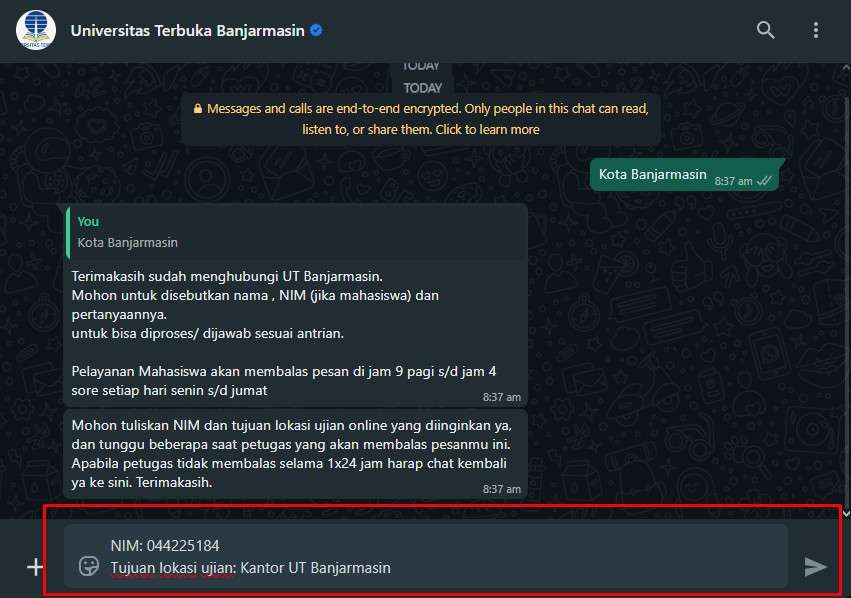This screenshot has width=851, height=598.
Task: Click the 'Mohon tuliskan NIM' message bubble
Action: pyautogui.click(x=296, y=454)
